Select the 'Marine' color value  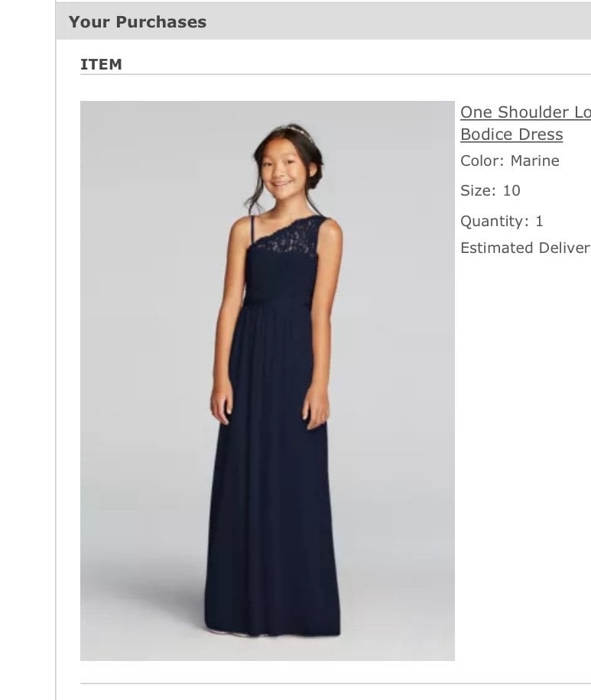pyautogui.click(x=534, y=160)
